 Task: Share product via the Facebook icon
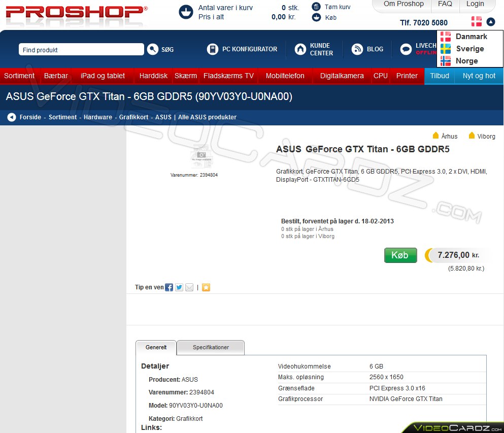(169, 287)
